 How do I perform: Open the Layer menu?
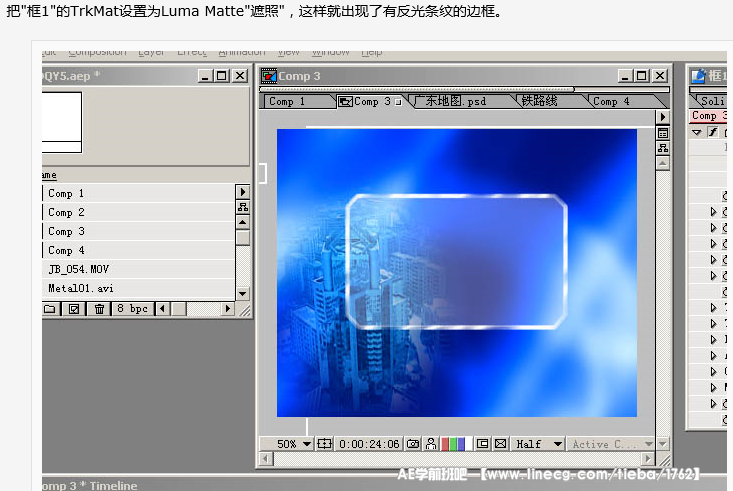click(x=151, y=52)
